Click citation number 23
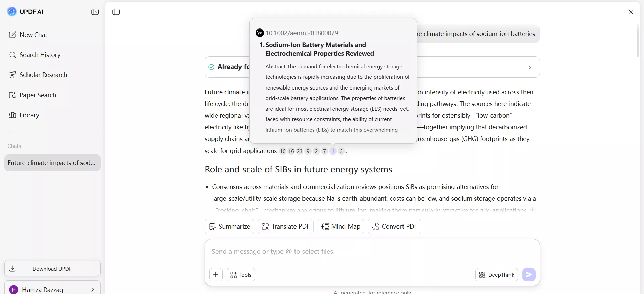Viewport: 644px width, 294px height. [x=300, y=151]
